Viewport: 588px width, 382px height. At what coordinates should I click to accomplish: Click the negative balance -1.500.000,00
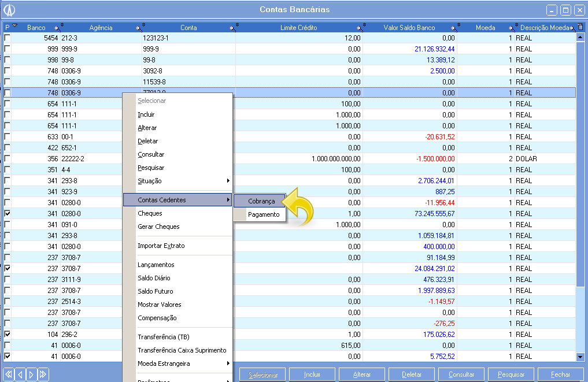pos(435,158)
